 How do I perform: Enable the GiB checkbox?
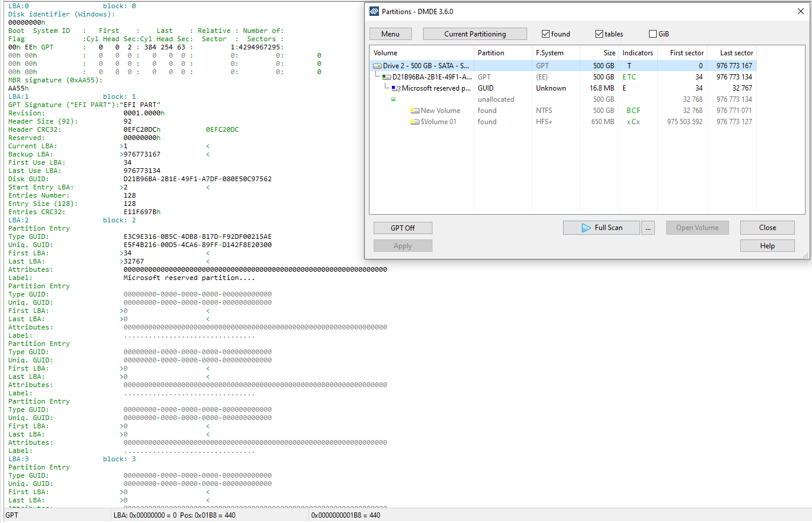point(653,34)
